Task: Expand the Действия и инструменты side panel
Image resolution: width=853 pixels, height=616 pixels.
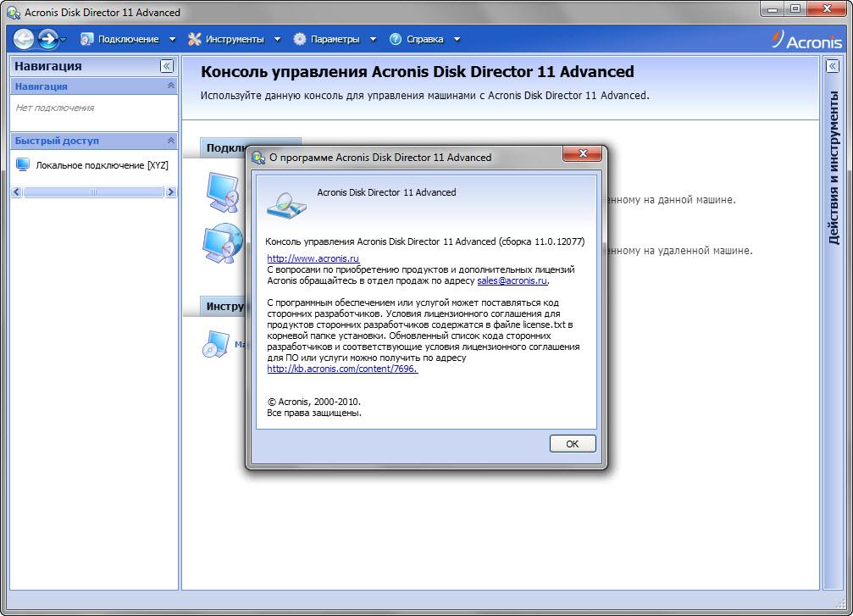Action: pos(833,66)
